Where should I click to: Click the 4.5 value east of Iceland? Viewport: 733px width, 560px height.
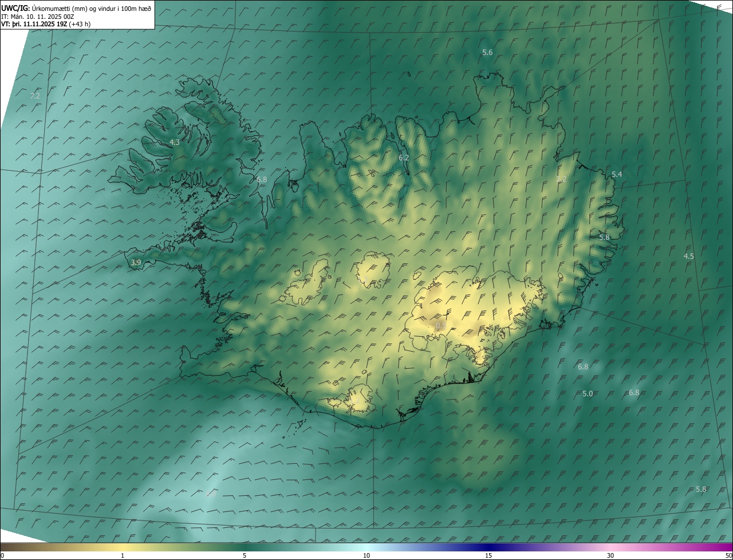[x=689, y=257]
